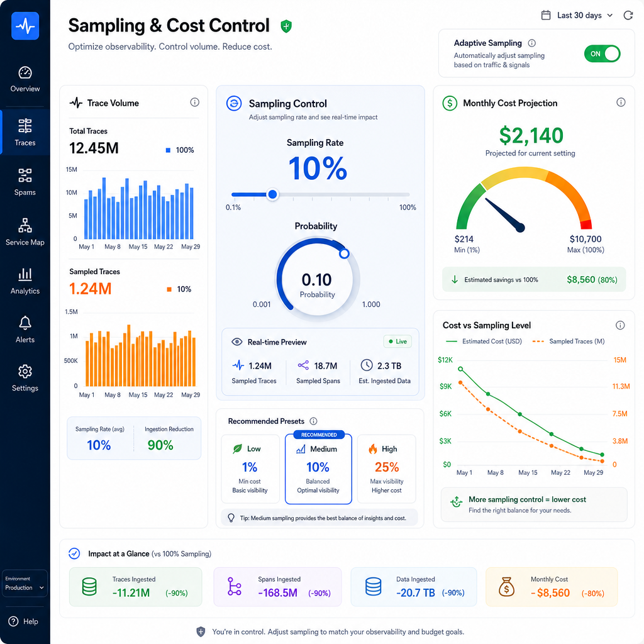
Task: Click the Monthly Cost money bag icon
Action: (506, 587)
